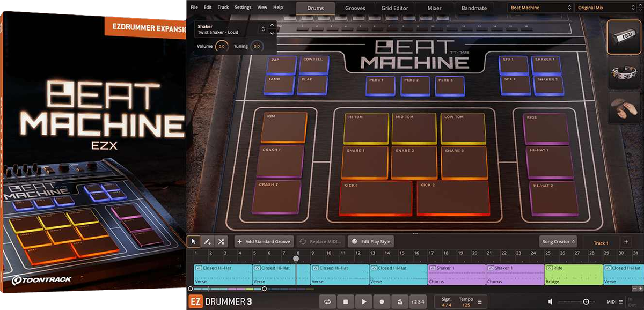Switch to the Grid Editor tab
Screen dimensions: 644x310
[x=395, y=8]
